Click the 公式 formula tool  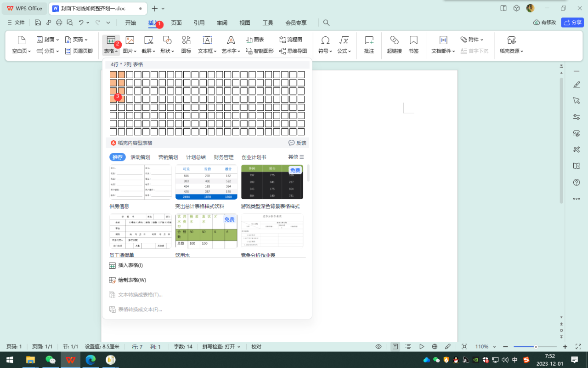click(344, 45)
